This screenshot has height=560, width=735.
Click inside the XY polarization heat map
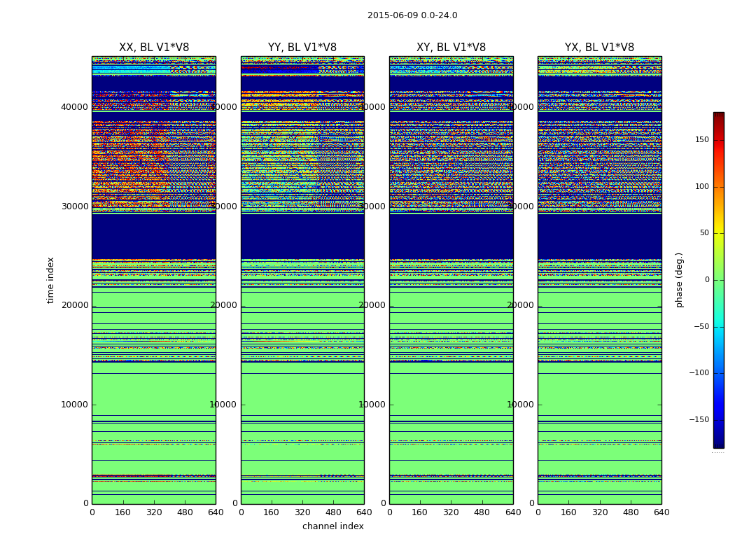(x=451, y=280)
